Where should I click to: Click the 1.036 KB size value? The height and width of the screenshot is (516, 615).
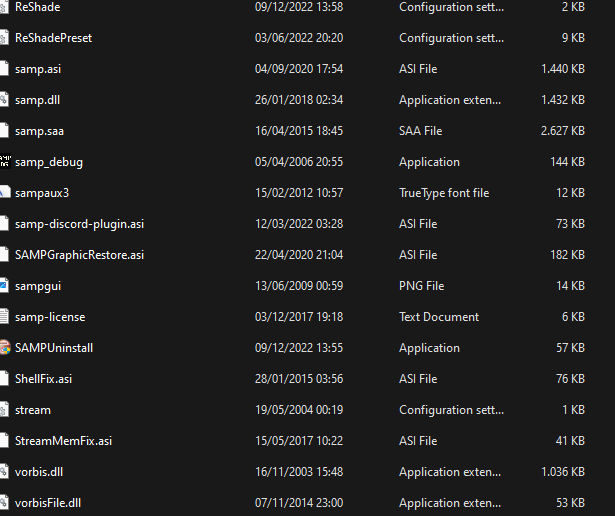(563, 471)
